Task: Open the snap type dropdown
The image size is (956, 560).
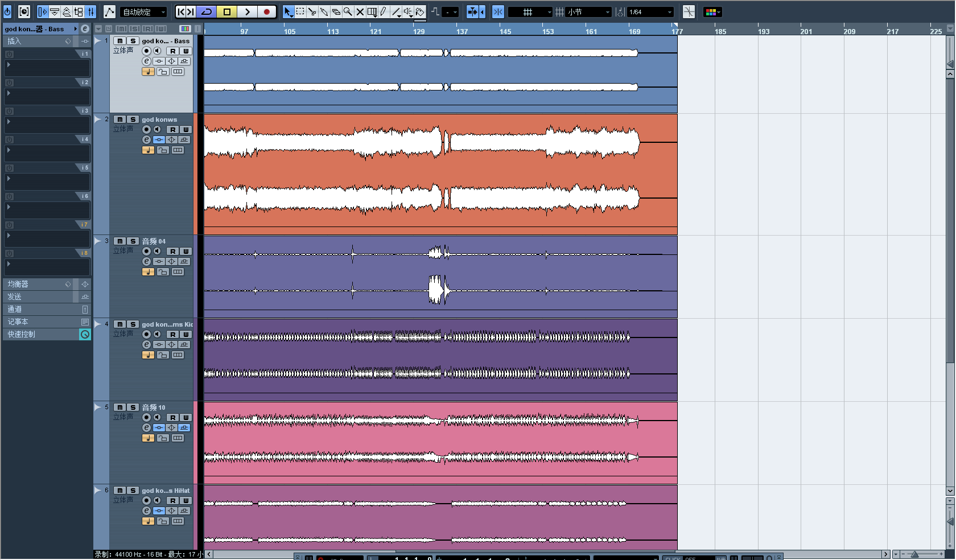Action: (x=530, y=11)
